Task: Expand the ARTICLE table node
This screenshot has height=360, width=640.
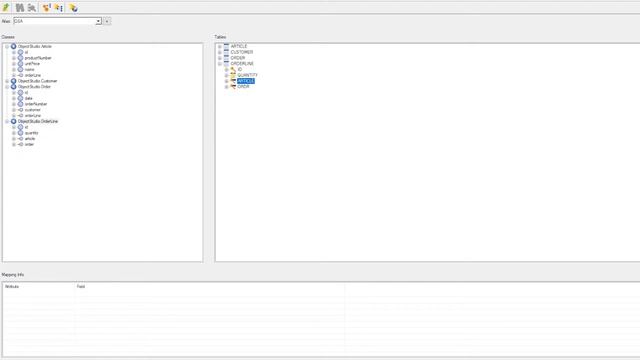Action: (x=220, y=47)
